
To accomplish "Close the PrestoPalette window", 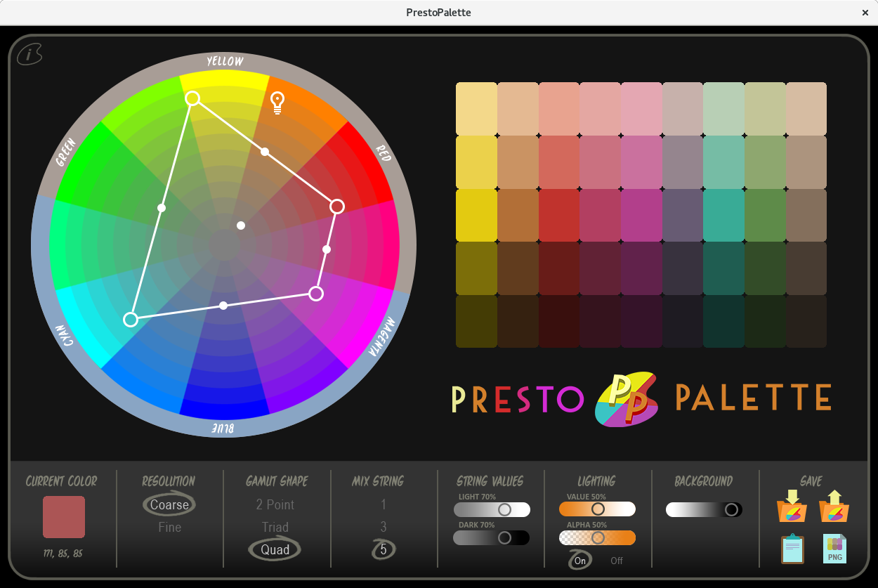I will point(865,13).
